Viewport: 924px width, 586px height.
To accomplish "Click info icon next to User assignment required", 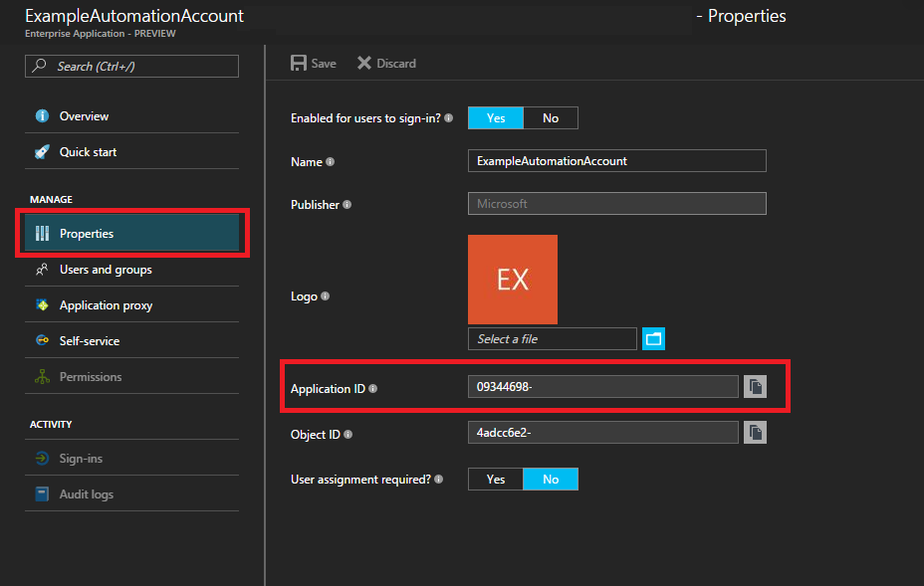I will point(438,480).
